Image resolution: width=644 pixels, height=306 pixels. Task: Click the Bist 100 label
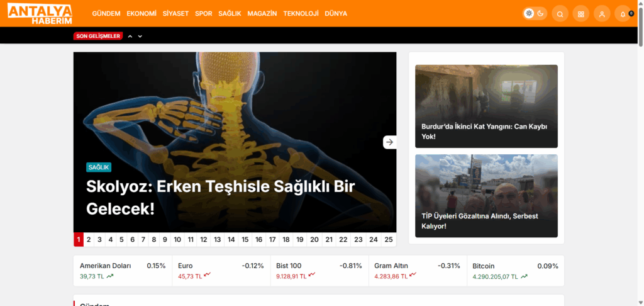[x=289, y=266]
